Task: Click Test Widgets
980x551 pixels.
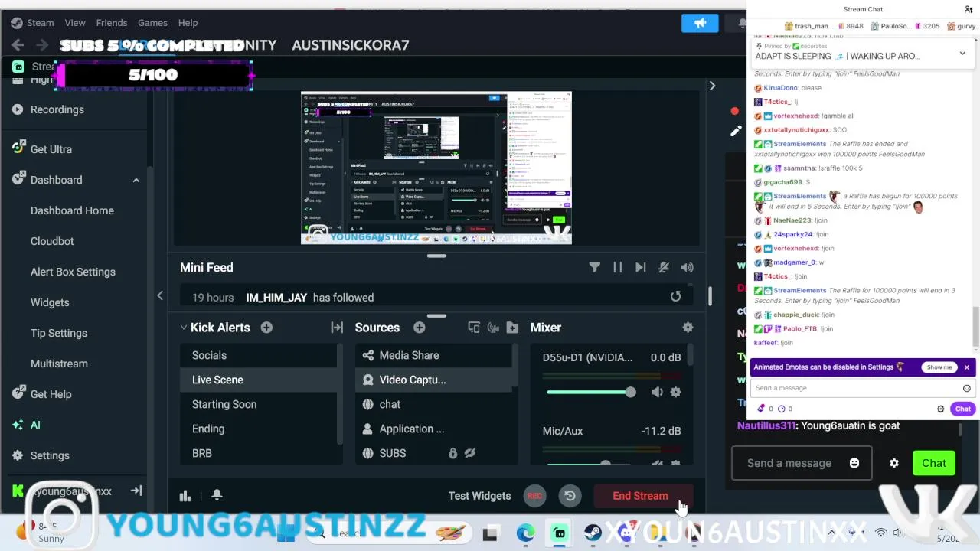Action: (x=479, y=496)
